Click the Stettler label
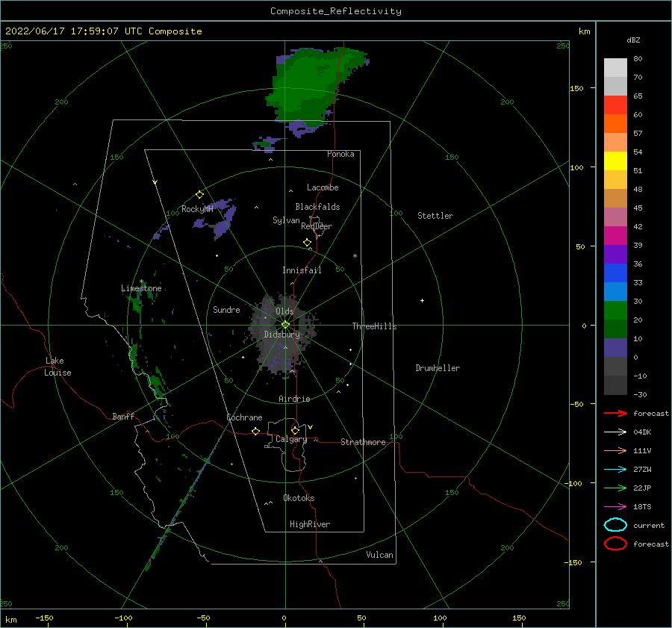Viewport: 672px width, 628px height. [x=435, y=216]
